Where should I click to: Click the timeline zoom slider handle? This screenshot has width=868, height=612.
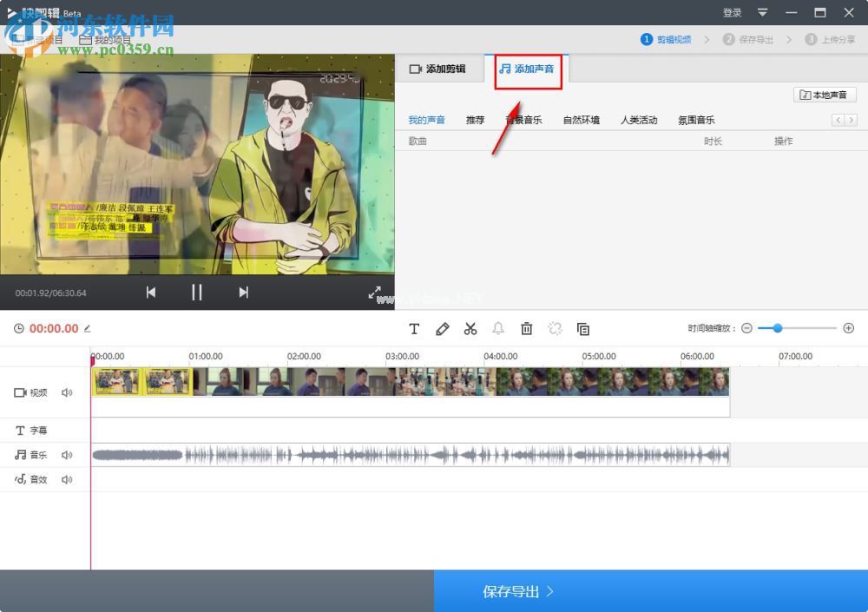click(777, 328)
